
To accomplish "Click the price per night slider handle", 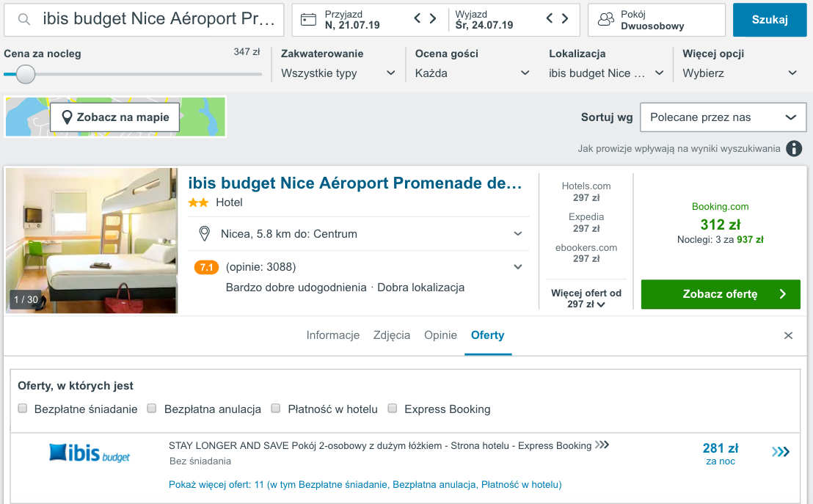I will coord(25,75).
